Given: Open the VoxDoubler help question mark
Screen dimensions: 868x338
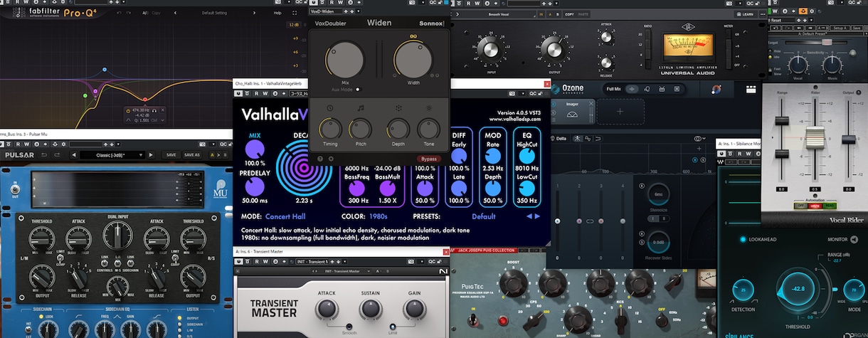Looking at the screenshot, I should 320,158.
